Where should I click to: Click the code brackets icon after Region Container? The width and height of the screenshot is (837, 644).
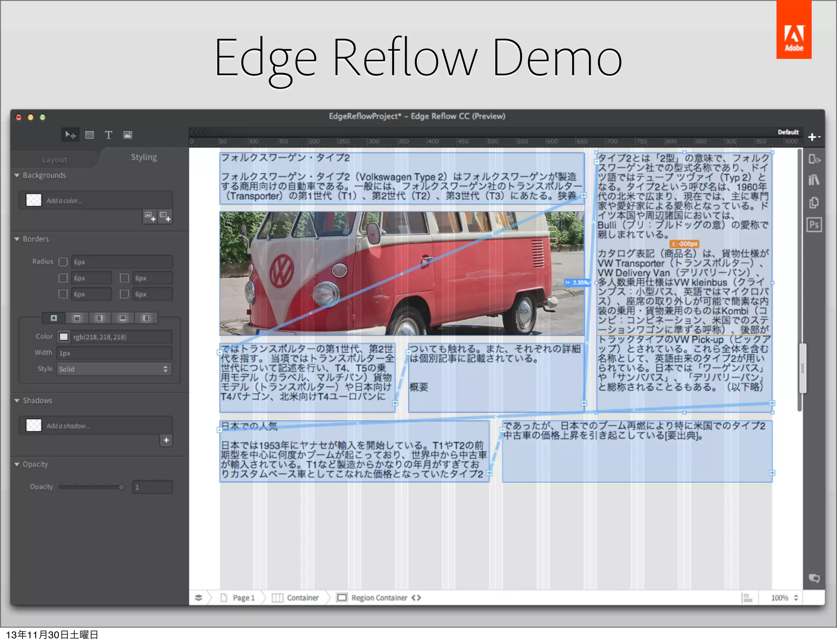tap(416, 598)
